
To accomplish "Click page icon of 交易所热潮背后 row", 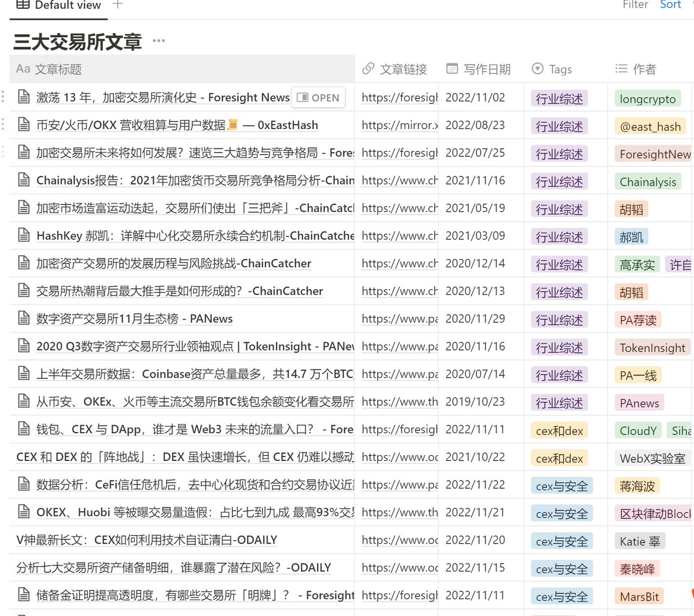I will click(x=24, y=291).
